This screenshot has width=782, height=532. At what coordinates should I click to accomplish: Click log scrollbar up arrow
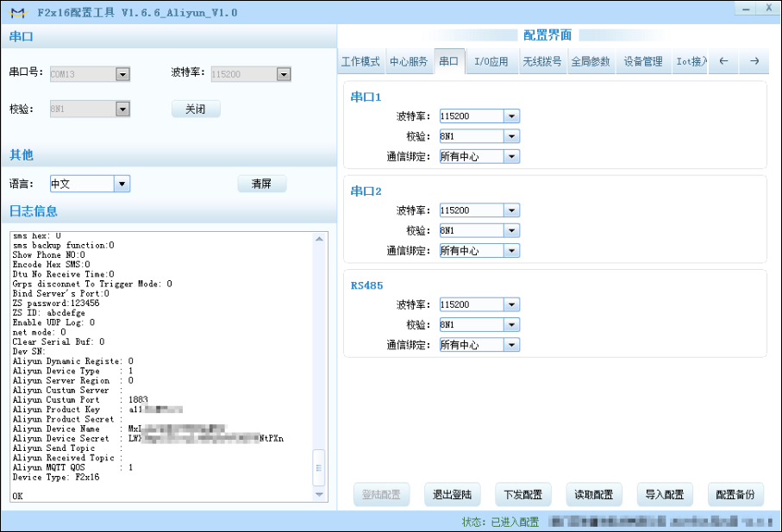tap(319, 240)
